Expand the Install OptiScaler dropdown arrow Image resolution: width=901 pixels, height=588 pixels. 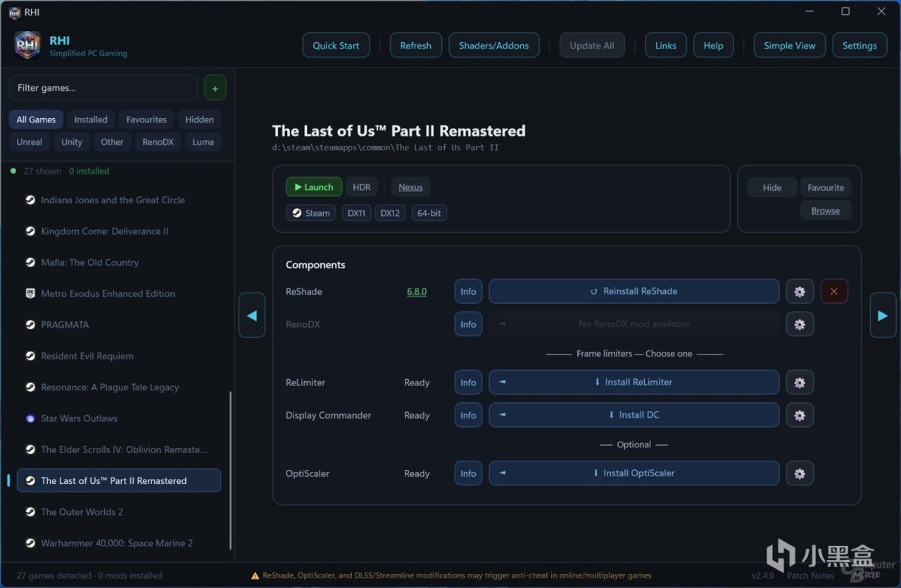pos(503,473)
